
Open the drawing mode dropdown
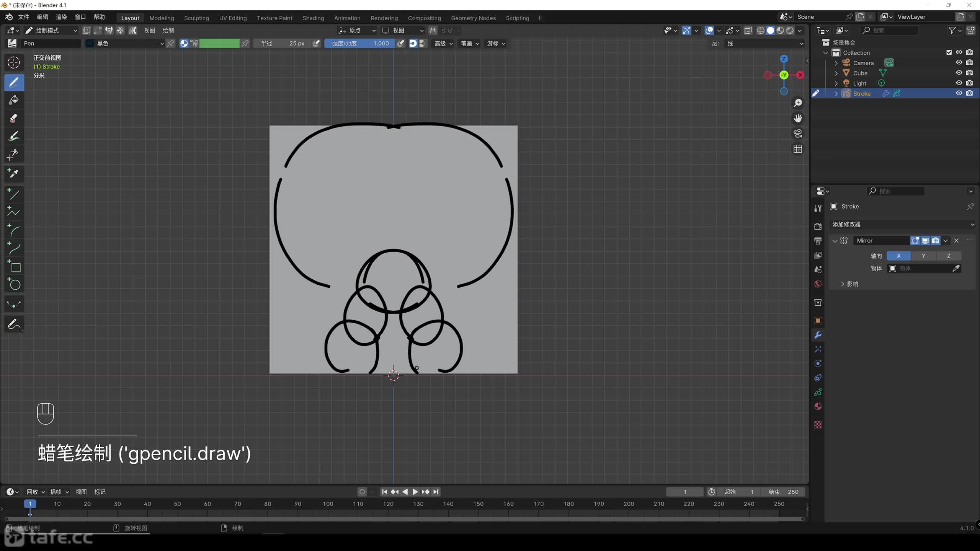pos(51,30)
